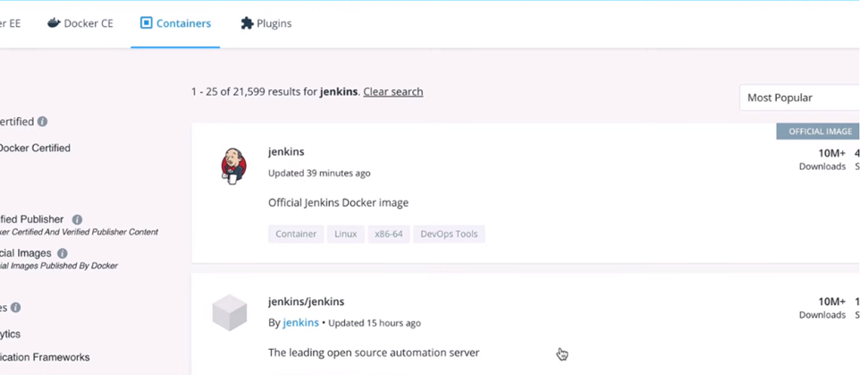Select the Containers tab
This screenshot has height=375, width=868.
[175, 23]
